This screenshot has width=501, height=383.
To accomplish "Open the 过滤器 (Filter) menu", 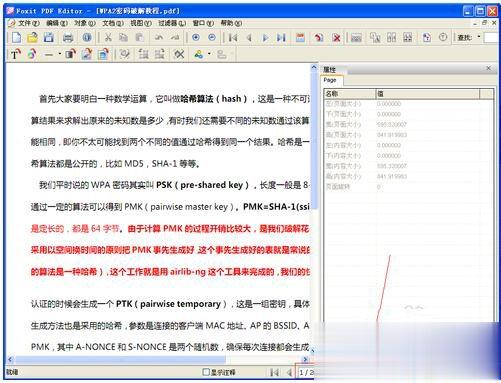I will [172, 23].
